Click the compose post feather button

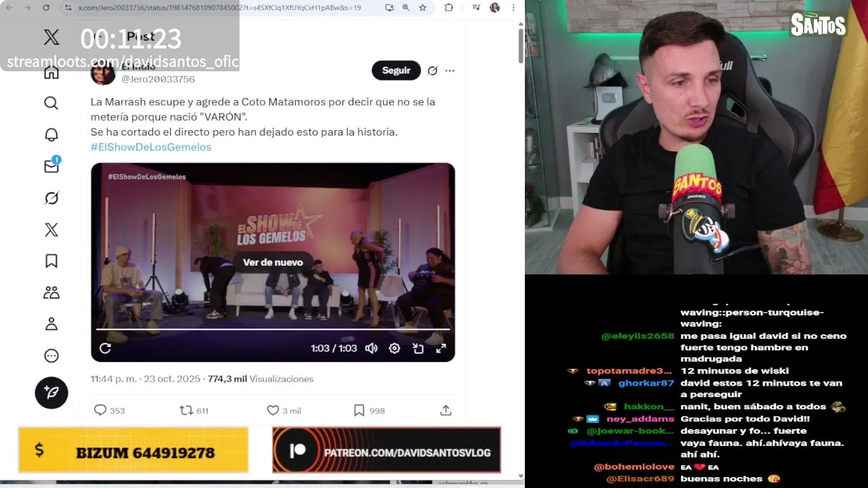(52, 392)
